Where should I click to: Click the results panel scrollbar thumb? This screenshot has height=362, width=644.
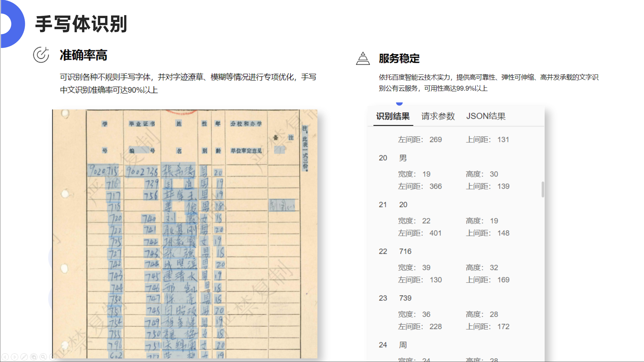coord(543,189)
